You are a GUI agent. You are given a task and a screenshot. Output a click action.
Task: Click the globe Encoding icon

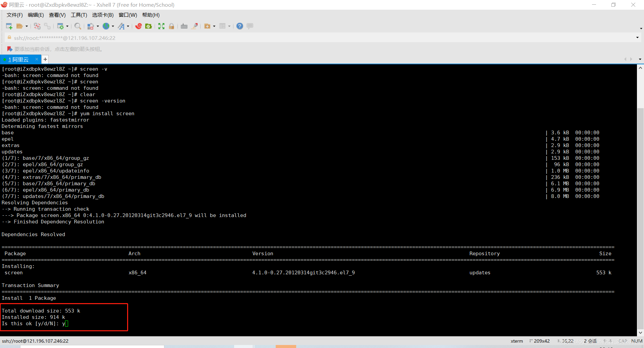coord(106,26)
